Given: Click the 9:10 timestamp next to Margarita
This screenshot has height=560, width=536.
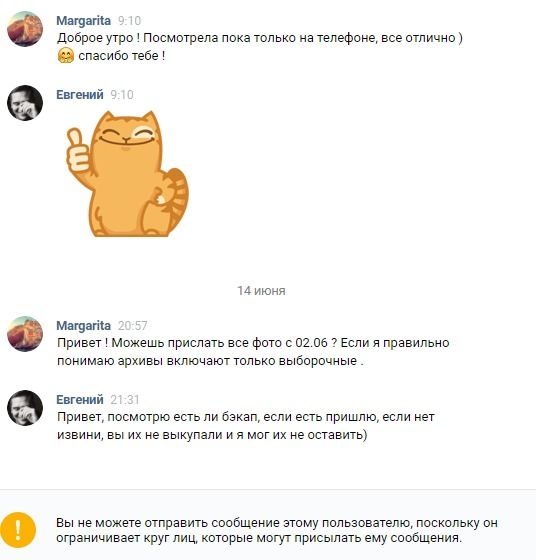Looking at the screenshot, I should click(x=129, y=21).
